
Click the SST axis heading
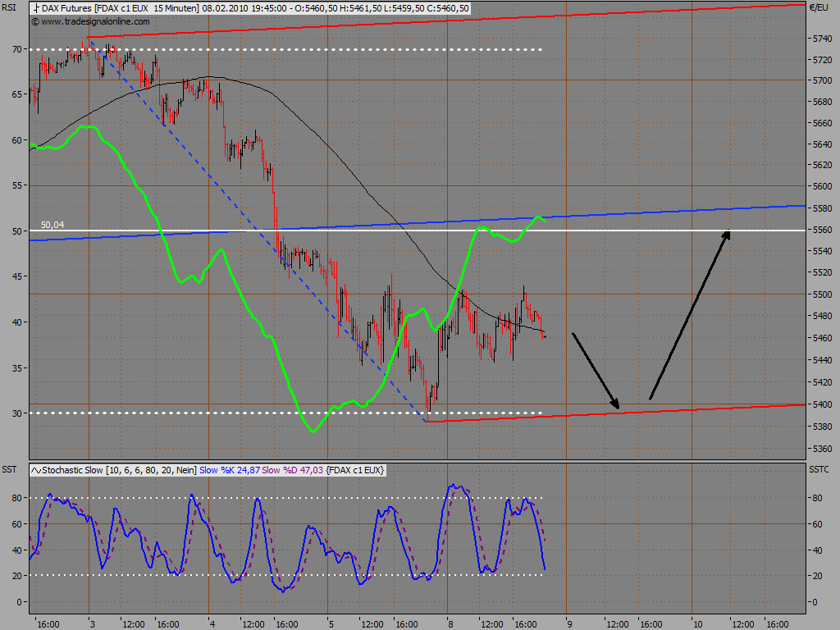click(x=9, y=469)
